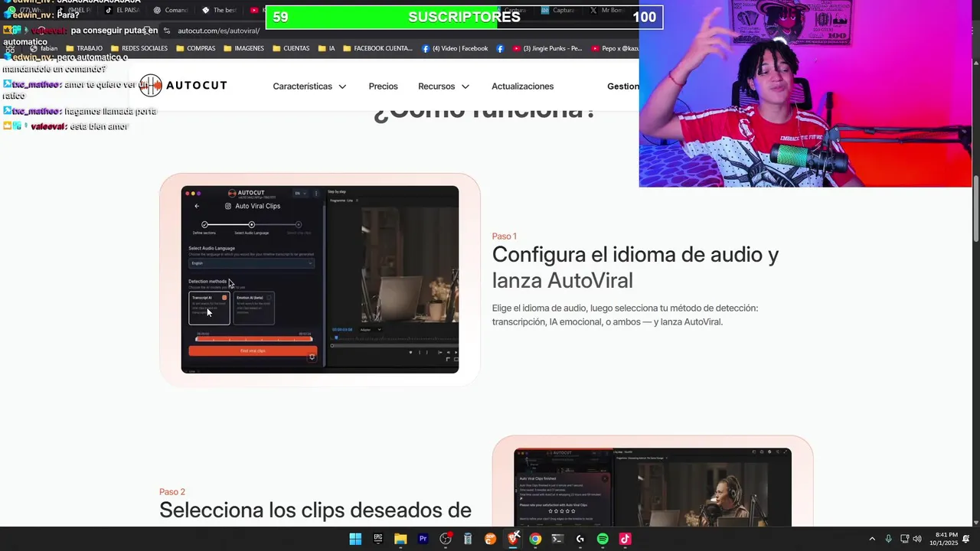Click the Paso 1 label text
980x551 pixels.
point(505,236)
